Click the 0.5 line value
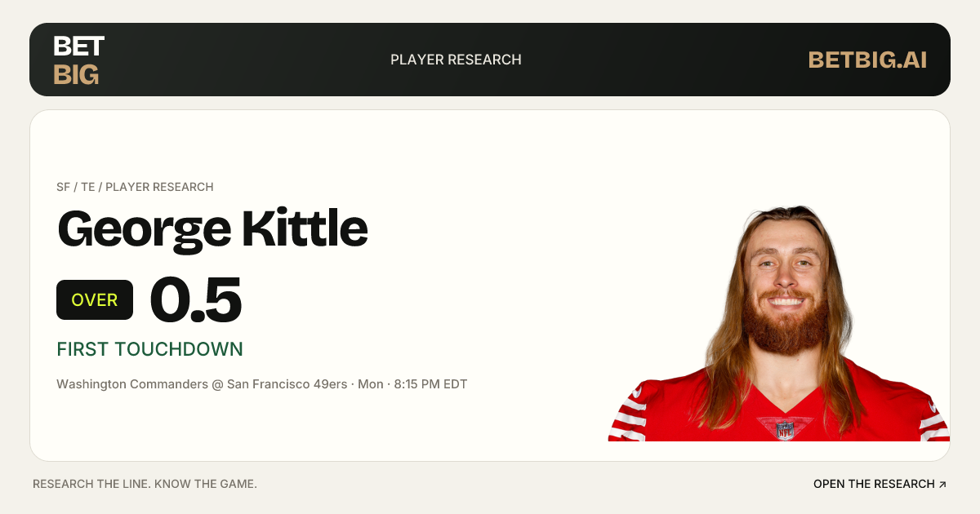The image size is (980, 514). (x=196, y=299)
